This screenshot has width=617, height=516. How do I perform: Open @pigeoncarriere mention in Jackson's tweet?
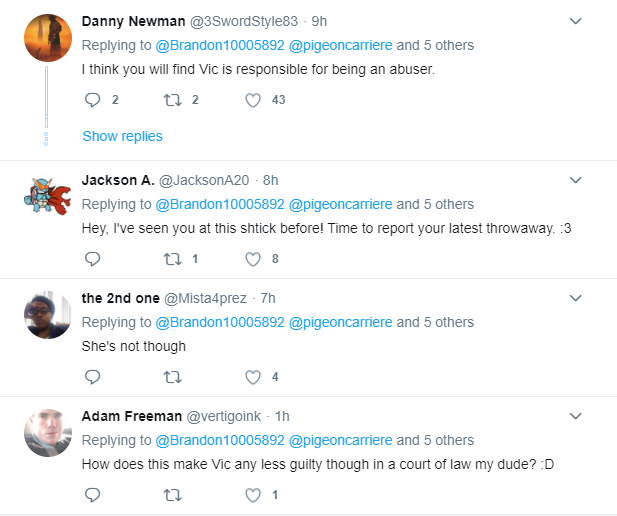(340, 204)
